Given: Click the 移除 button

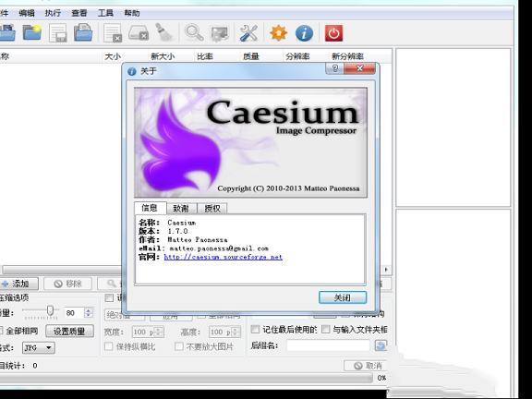Looking at the screenshot, I should tap(67, 284).
